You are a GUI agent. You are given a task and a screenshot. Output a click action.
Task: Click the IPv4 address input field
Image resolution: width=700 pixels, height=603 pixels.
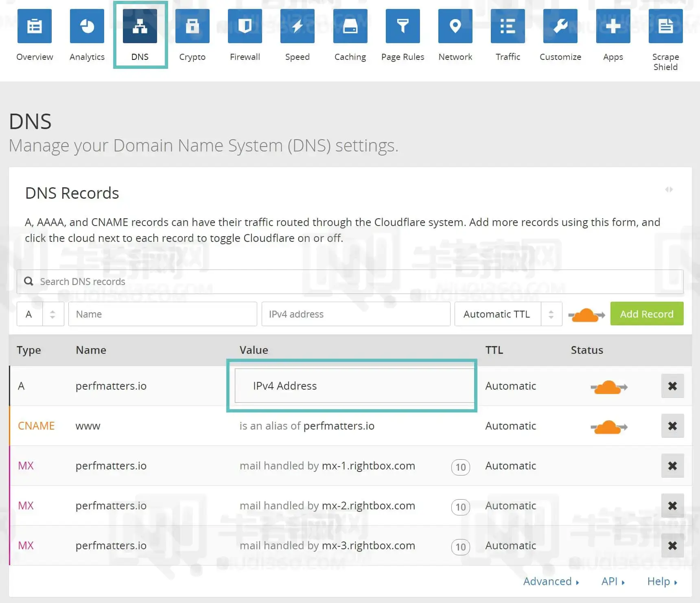(x=356, y=314)
